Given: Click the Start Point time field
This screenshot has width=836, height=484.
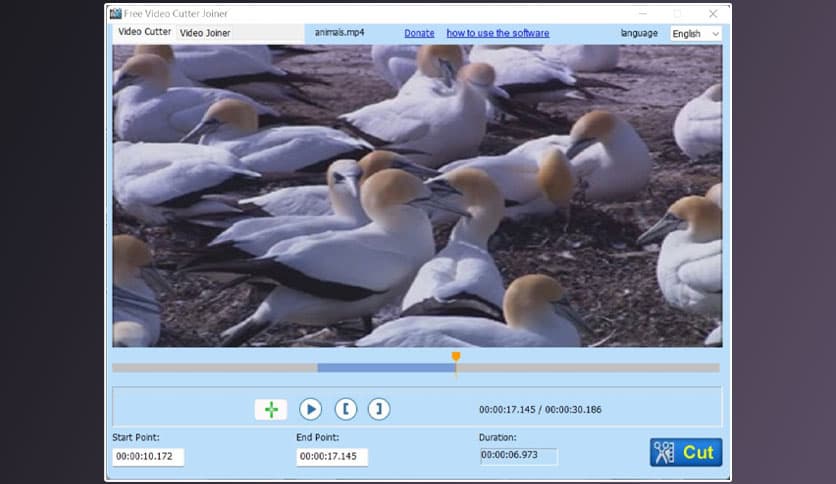Looking at the screenshot, I should (148, 457).
